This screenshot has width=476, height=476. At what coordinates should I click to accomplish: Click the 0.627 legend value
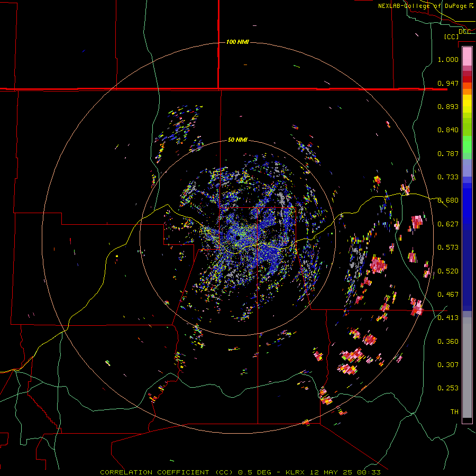click(x=448, y=224)
